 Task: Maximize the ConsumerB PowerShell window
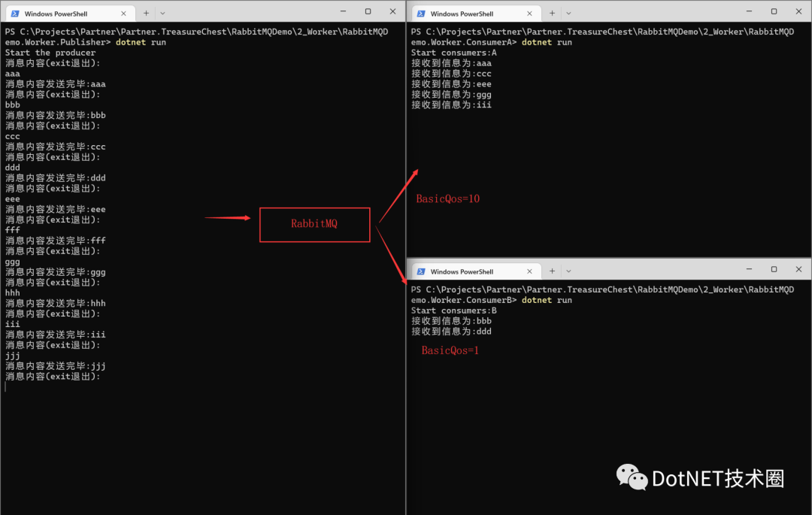pos(774,269)
